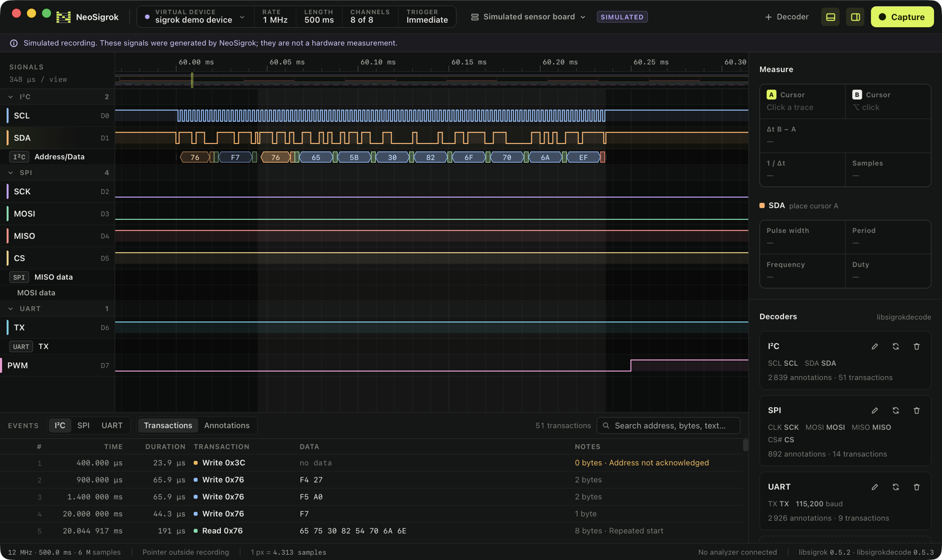This screenshot has width=942, height=560.
Task: Select the MOSI signal row
Action: 58,214
